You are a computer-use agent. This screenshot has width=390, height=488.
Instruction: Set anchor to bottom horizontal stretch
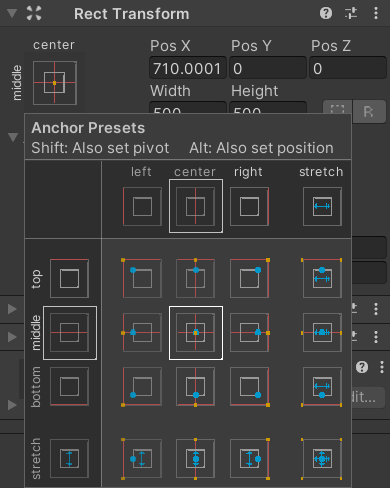(x=322, y=386)
